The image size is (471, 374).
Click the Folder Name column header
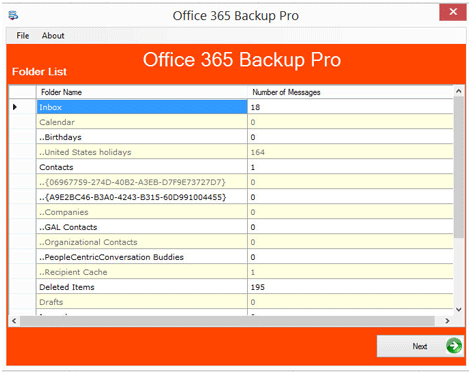click(x=142, y=92)
